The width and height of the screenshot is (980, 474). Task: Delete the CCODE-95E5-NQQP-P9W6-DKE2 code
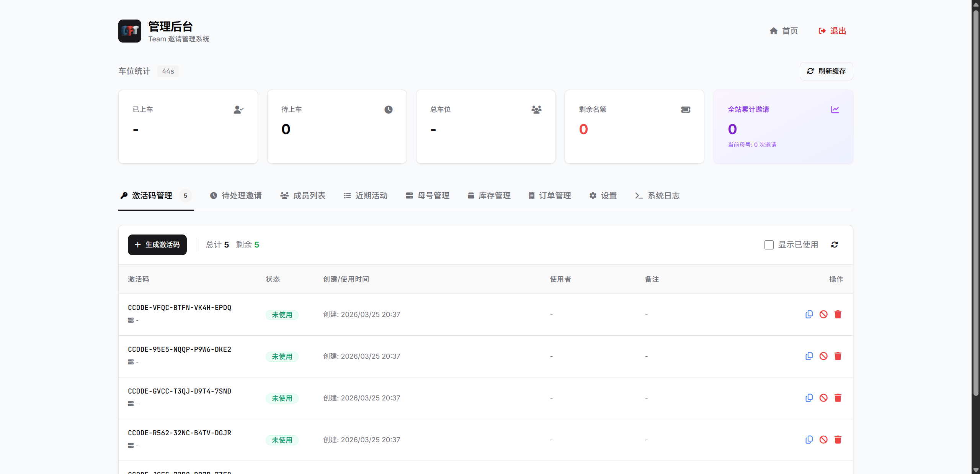838,356
